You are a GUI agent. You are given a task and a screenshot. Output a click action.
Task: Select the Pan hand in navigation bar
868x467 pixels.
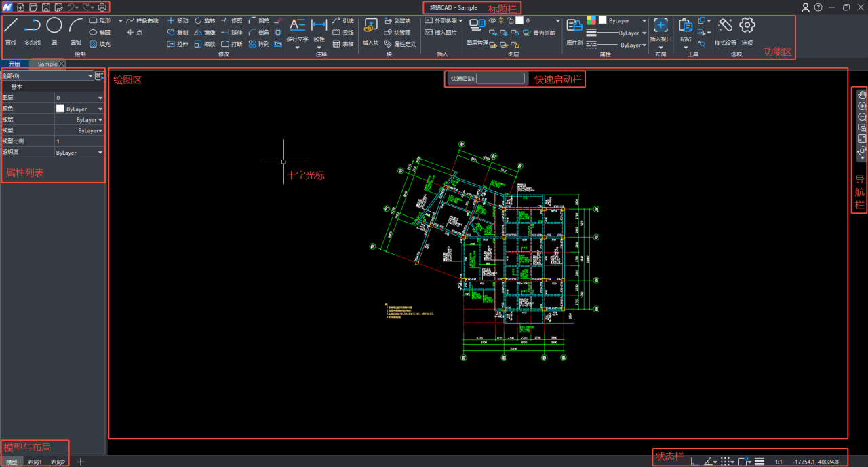(x=862, y=96)
